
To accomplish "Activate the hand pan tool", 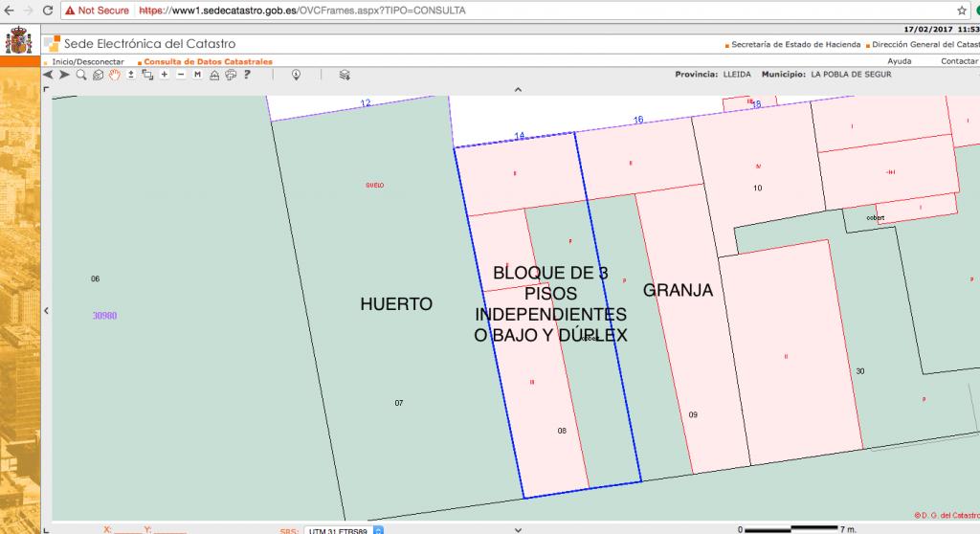I will click(x=114, y=75).
